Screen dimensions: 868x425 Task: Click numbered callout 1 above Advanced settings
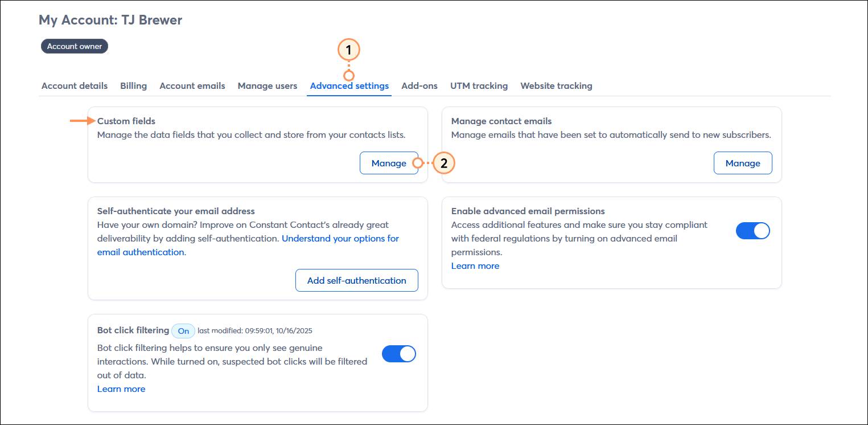click(348, 50)
